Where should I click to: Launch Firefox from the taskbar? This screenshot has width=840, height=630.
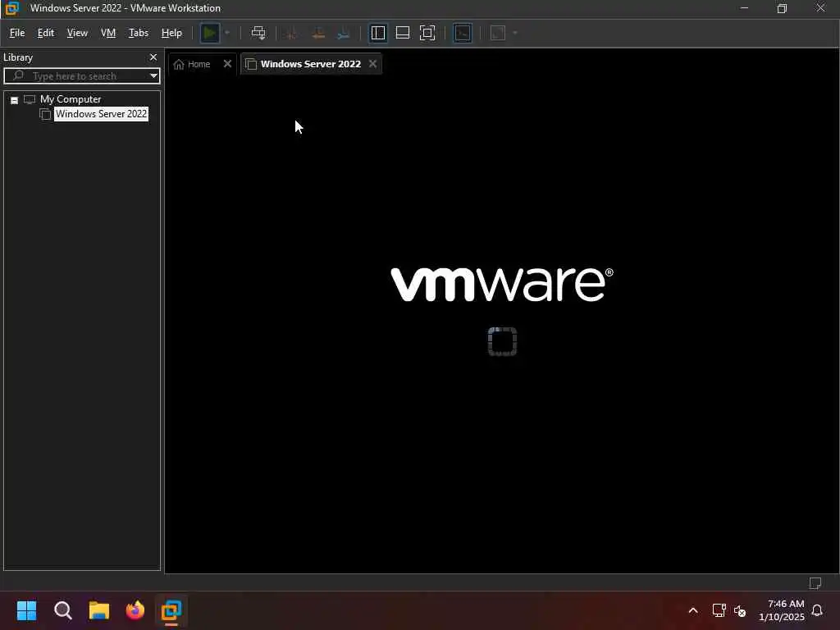tap(135, 610)
